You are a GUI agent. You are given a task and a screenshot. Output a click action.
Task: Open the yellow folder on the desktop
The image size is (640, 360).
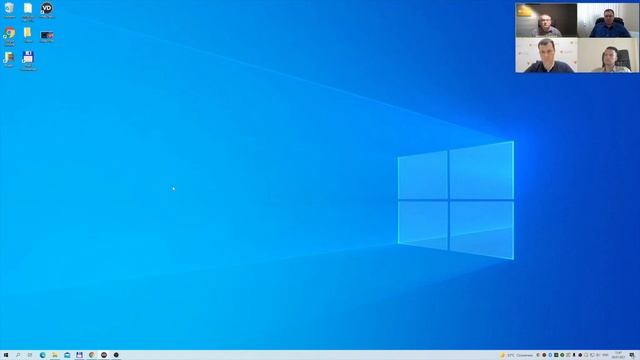[28, 34]
